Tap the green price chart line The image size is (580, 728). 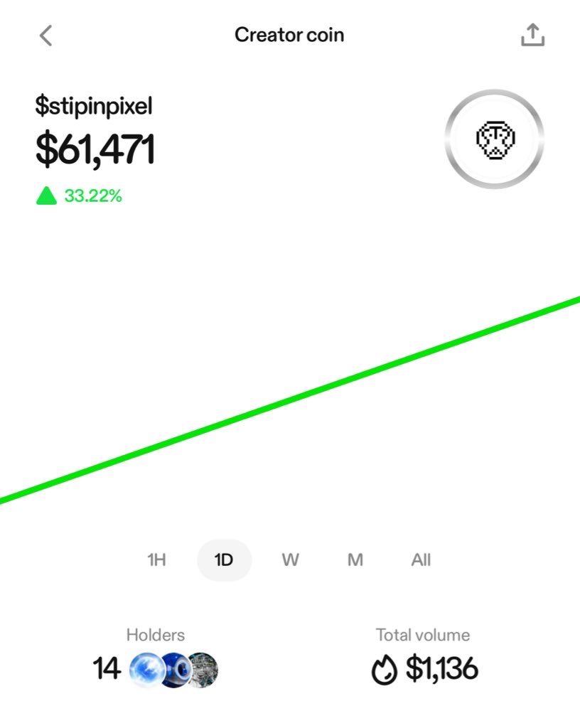pos(290,400)
